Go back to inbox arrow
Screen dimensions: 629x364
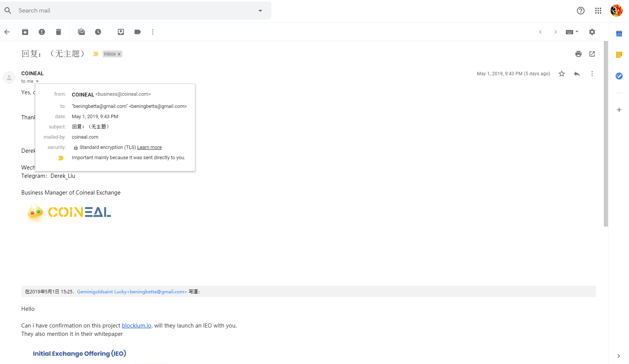click(x=7, y=32)
